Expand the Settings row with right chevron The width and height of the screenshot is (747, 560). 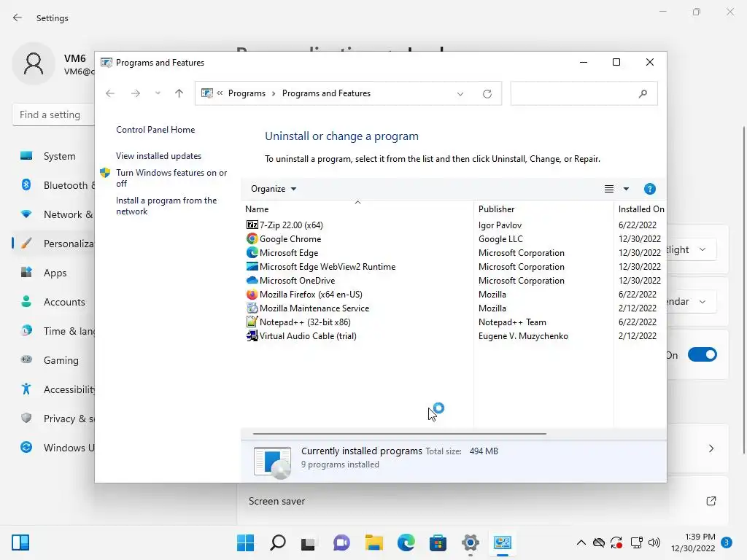(711, 448)
